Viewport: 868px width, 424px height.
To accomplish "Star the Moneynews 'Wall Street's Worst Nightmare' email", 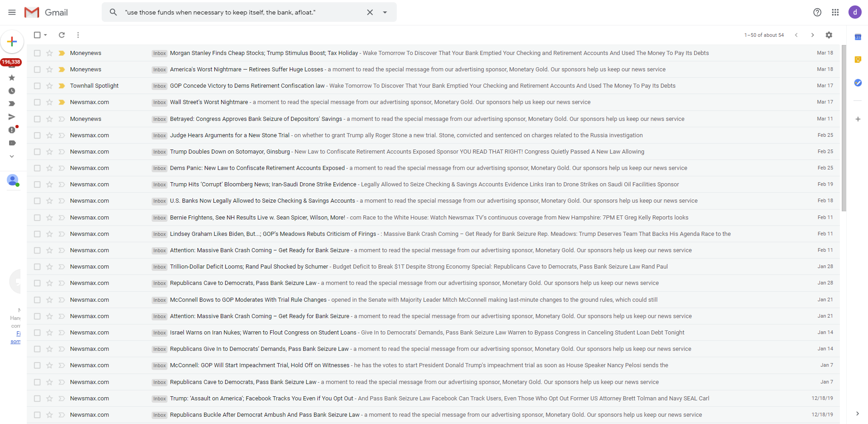I will click(49, 102).
